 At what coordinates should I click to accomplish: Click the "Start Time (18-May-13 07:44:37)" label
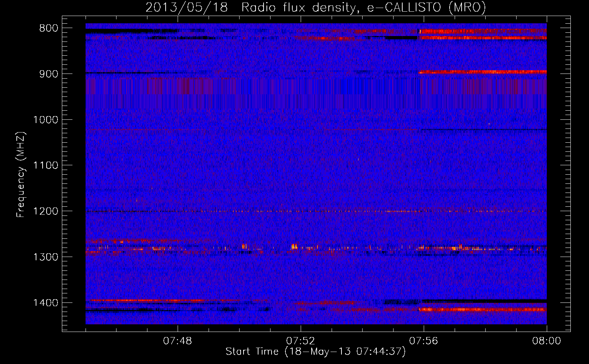tap(316, 352)
